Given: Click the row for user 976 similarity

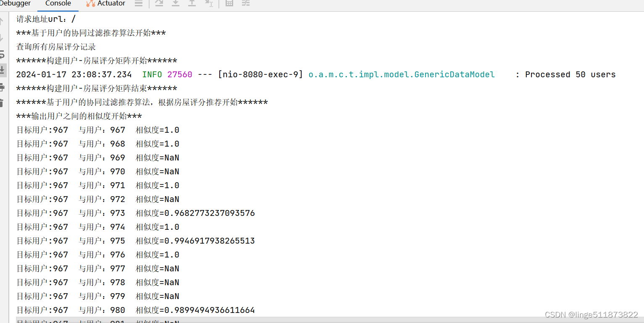Looking at the screenshot, I should click(98, 255).
